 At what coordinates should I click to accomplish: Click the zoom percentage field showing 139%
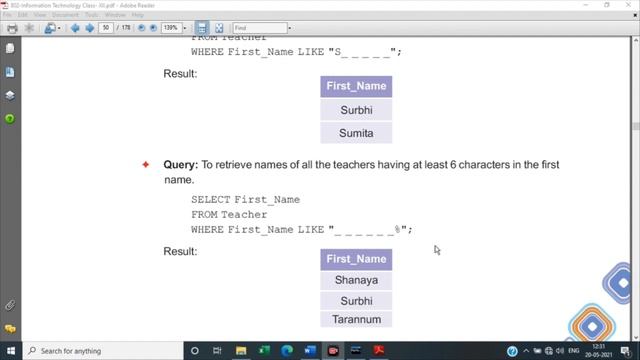pyautogui.click(x=171, y=28)
